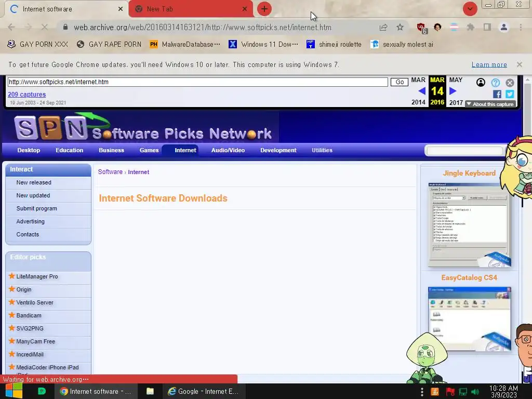
Task: Open SVG2PNG editor pick
Action: click(30, 328)
